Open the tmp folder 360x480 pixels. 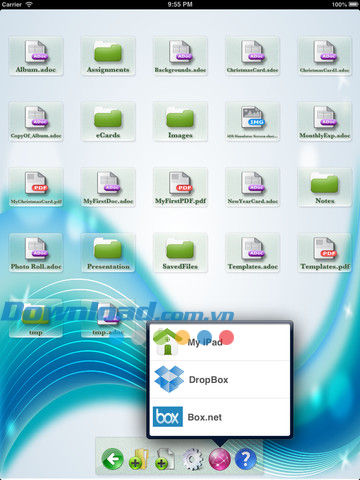(x=36, y=319)
